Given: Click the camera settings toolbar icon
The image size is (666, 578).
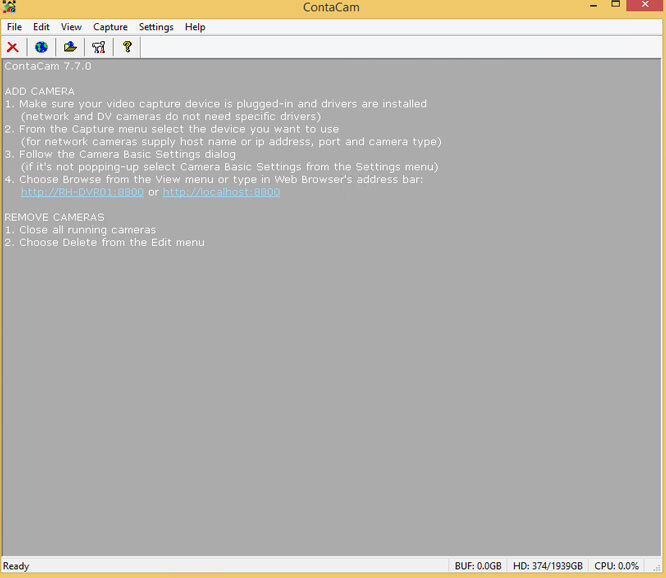Looking at the screenshot, I should coord(99,47).
